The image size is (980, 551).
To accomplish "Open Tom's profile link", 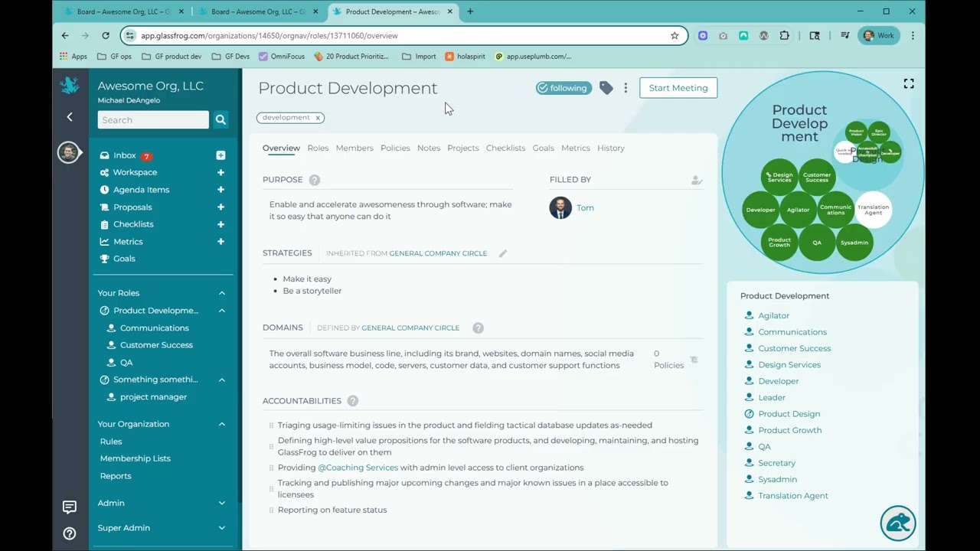I will pos(585,208).
